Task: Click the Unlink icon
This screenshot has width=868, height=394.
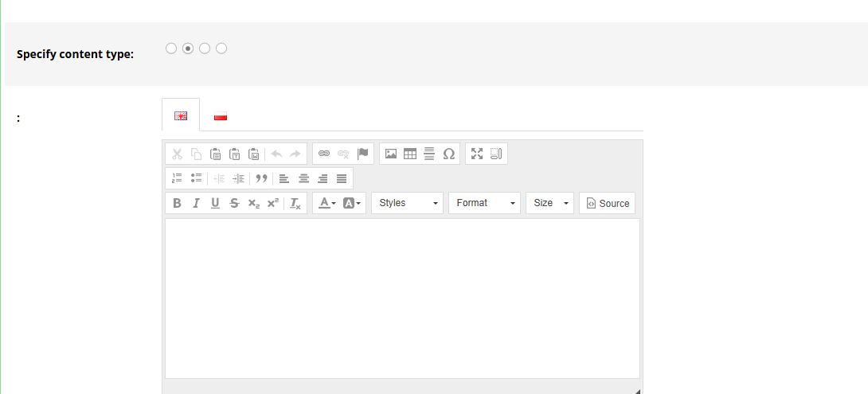Action: tap(343, 154)
